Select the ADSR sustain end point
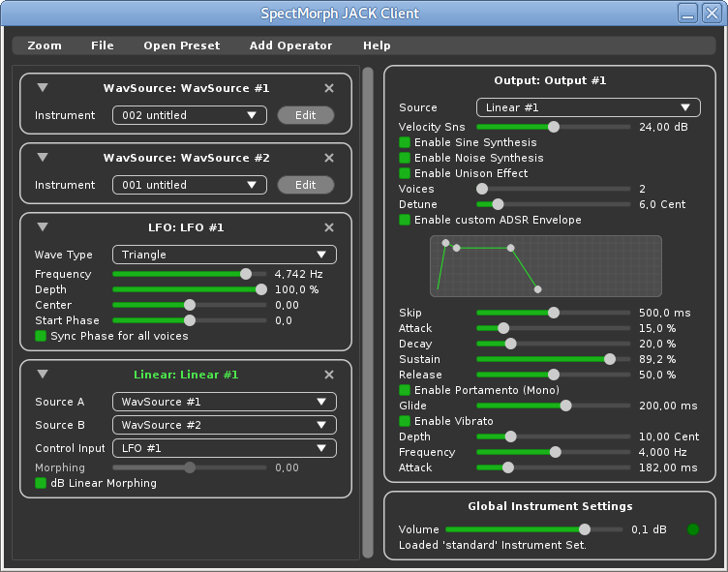The image size is (728, 572). point(511,248)
